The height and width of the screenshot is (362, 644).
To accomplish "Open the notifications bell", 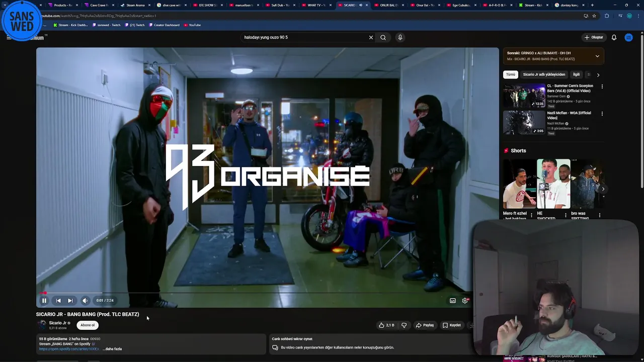I will (x=614, y=37).
